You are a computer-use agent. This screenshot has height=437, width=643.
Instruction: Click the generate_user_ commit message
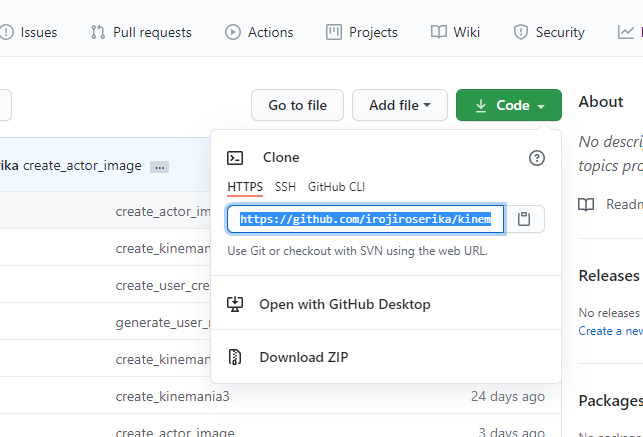(163, 323)
